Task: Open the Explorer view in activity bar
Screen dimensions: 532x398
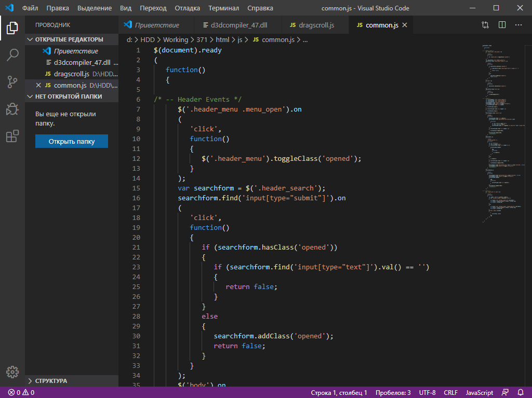Action: (x=12, y=28)
